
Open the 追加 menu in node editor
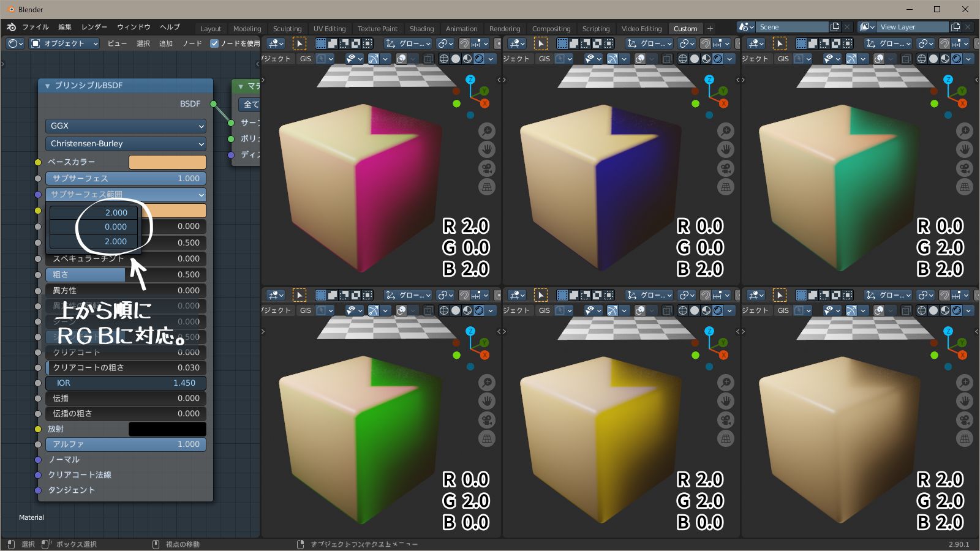click(166, 43)
